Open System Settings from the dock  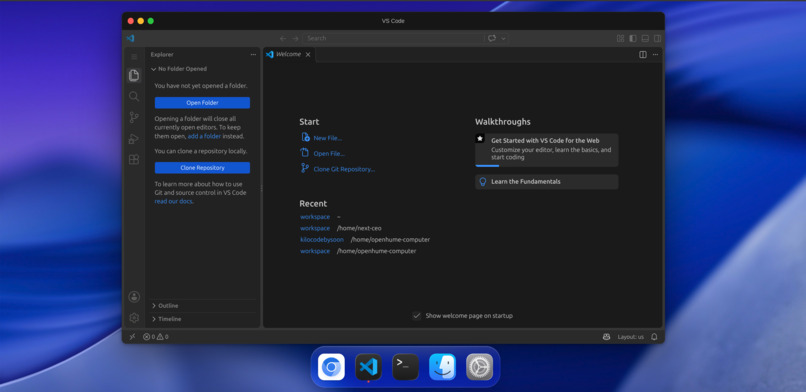(480, 367)
